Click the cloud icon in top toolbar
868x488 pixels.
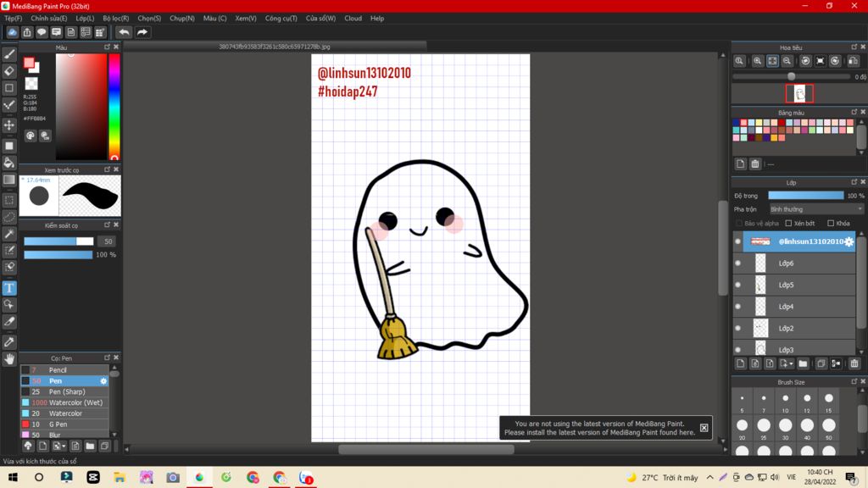pos(12,32)
